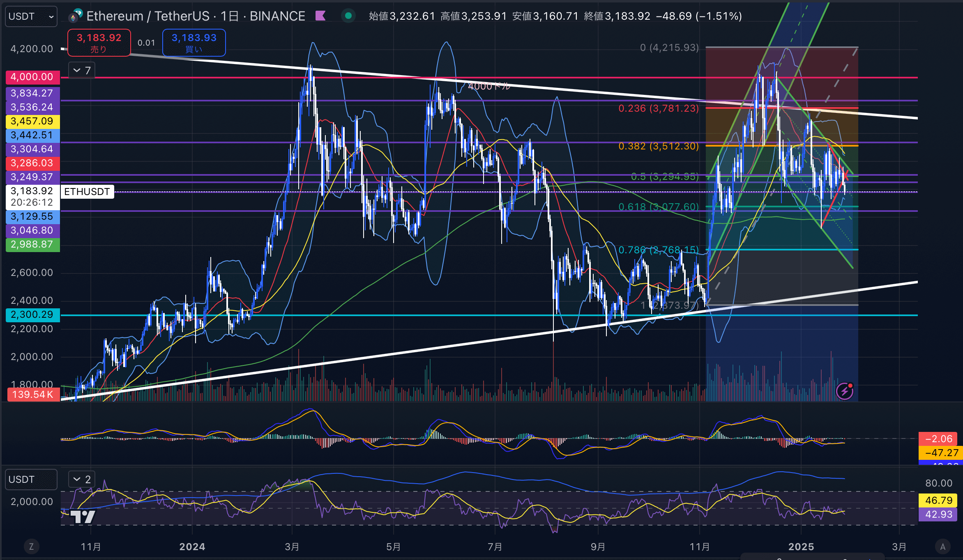The width and height of the screenshot is (963, 560).
Task: Click the 4000ドル text annotation
Action: [x=489, y=86]
